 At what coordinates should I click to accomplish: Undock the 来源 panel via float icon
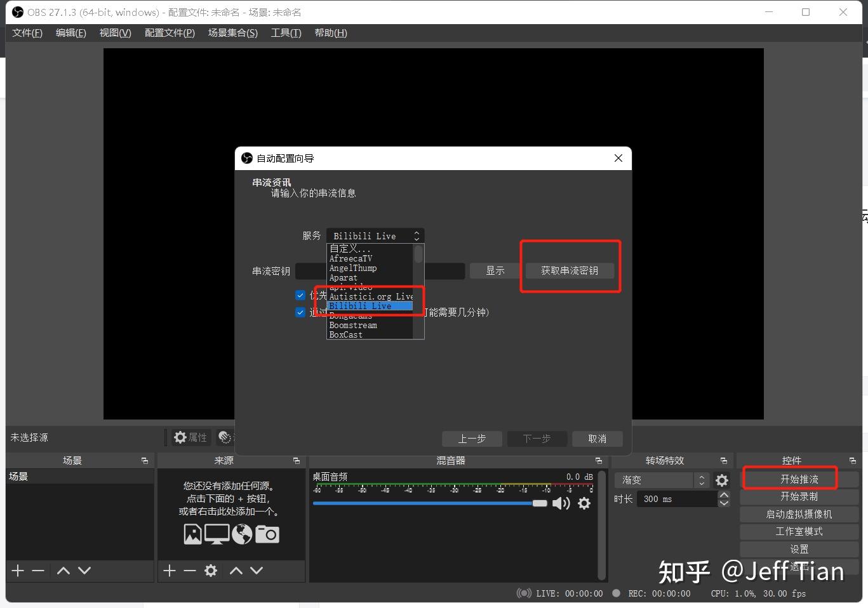pos(297,461)
